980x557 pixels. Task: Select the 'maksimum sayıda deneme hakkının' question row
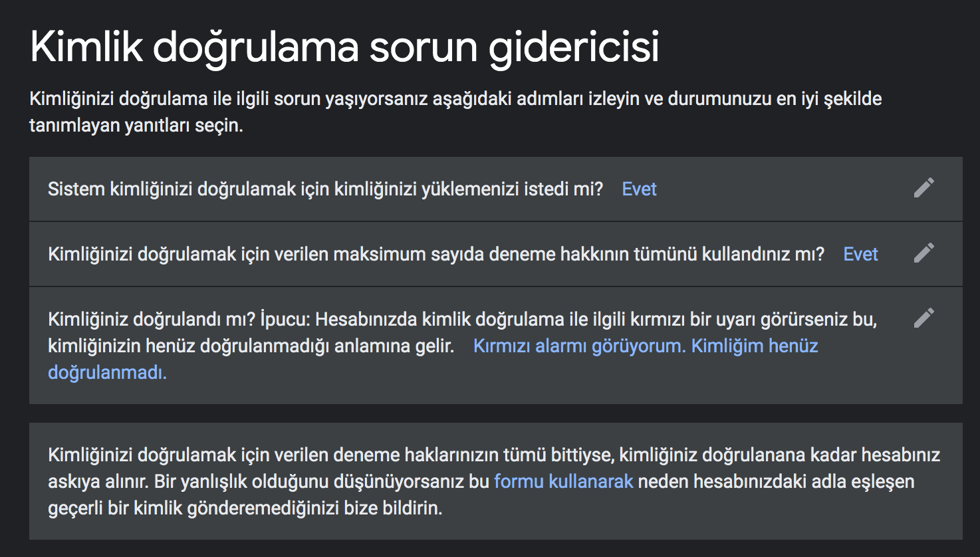click(495, 254)
